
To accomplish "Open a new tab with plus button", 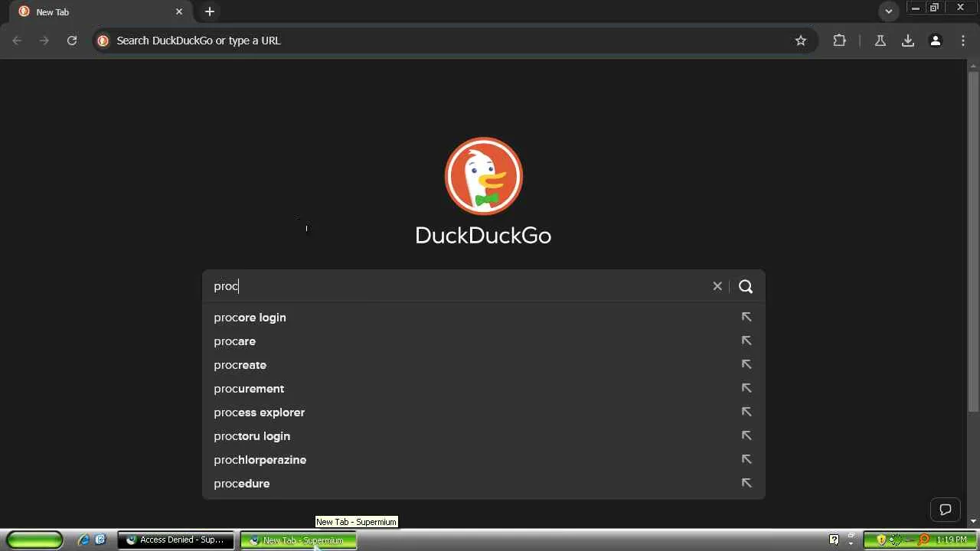I will pyautogui.click(x=210, y=11).
